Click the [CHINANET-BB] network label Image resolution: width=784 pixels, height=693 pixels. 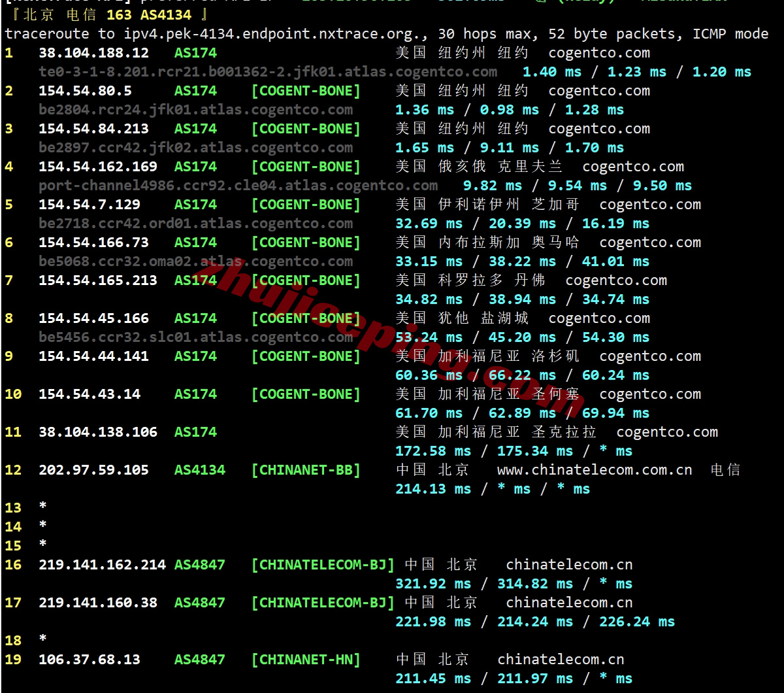pos(306,470)
